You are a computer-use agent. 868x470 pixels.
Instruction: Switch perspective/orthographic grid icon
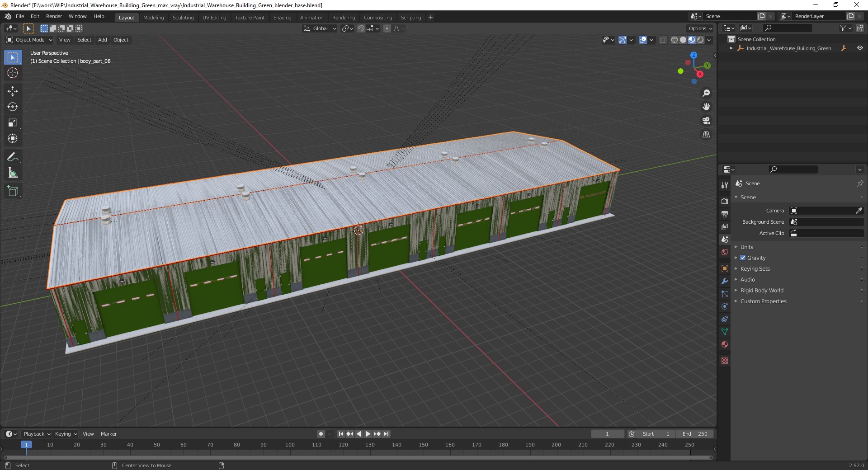tap(706, 135)
